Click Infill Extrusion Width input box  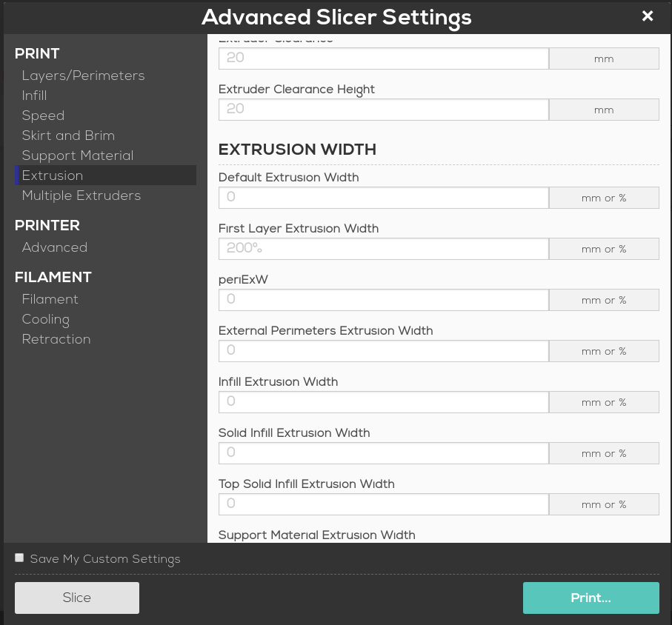(383, 402)
